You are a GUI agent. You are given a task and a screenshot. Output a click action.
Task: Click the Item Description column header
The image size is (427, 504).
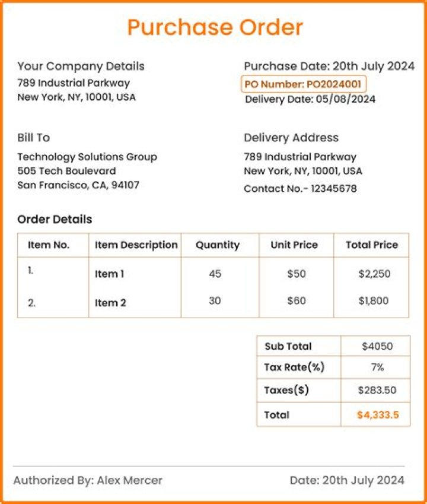click(x=136, y=245)
